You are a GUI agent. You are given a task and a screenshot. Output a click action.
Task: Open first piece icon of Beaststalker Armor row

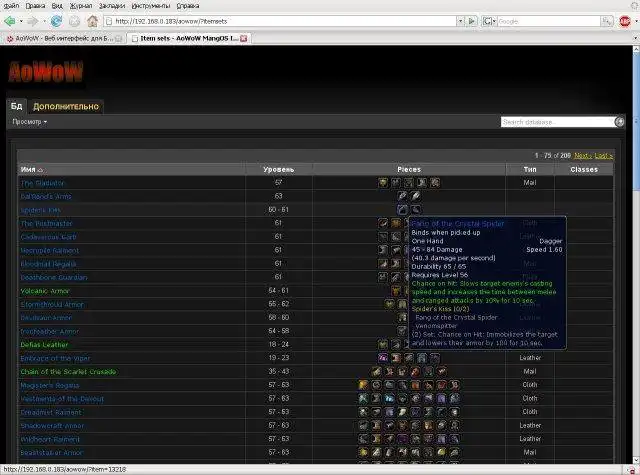pyautogui.click(x=363, y=452)
